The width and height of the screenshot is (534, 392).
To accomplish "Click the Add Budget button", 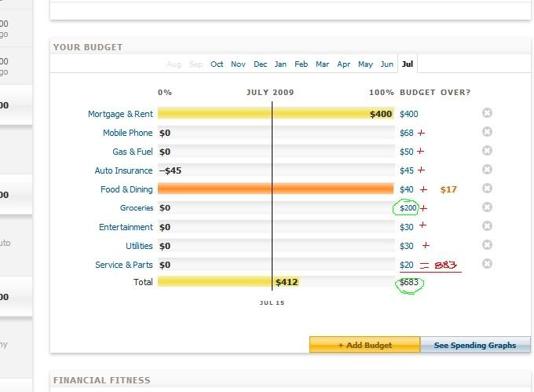I will (364, 345).
